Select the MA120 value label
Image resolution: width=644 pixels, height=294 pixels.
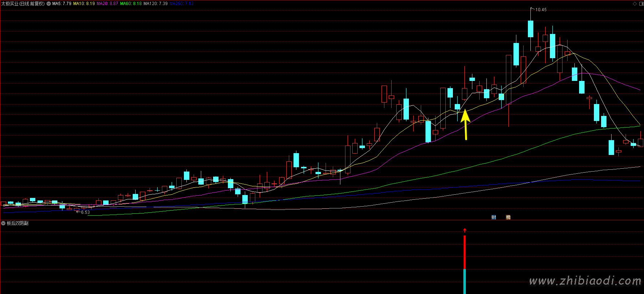(155, 4)
